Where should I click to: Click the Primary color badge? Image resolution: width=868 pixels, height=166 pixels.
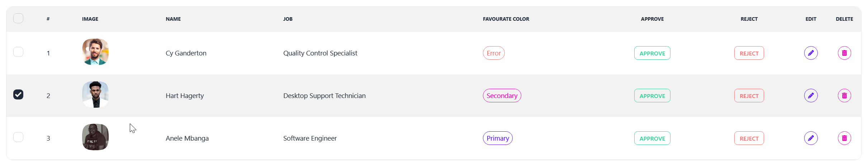pyautogui.click(x=498, y=138)
